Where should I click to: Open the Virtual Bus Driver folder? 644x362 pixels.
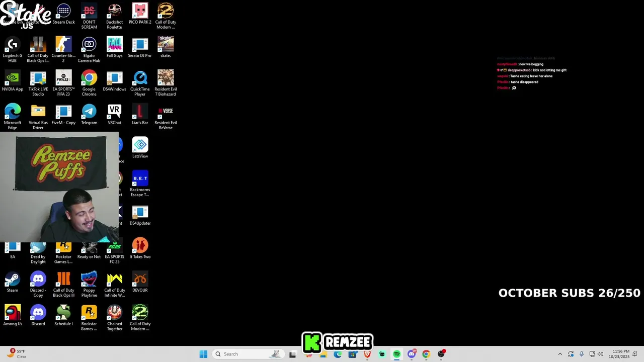[x=38, y=117]
